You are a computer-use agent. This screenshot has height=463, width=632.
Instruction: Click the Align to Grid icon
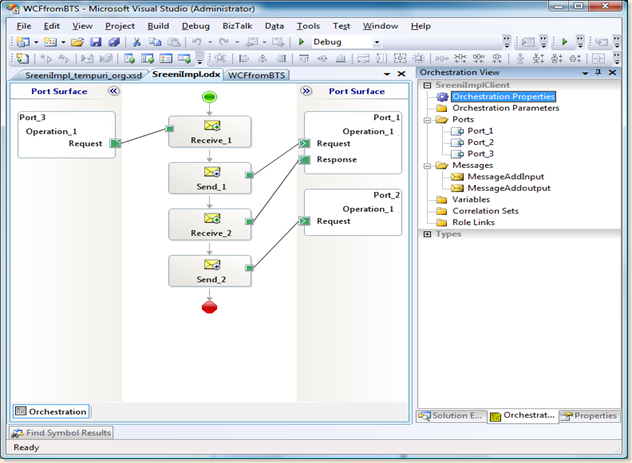(220, 59)
